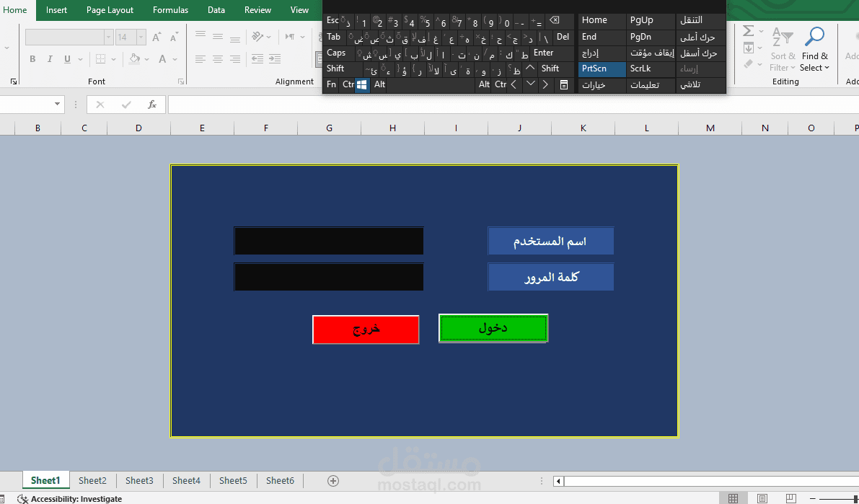Click the red خروج exit button

coord(366,330)
